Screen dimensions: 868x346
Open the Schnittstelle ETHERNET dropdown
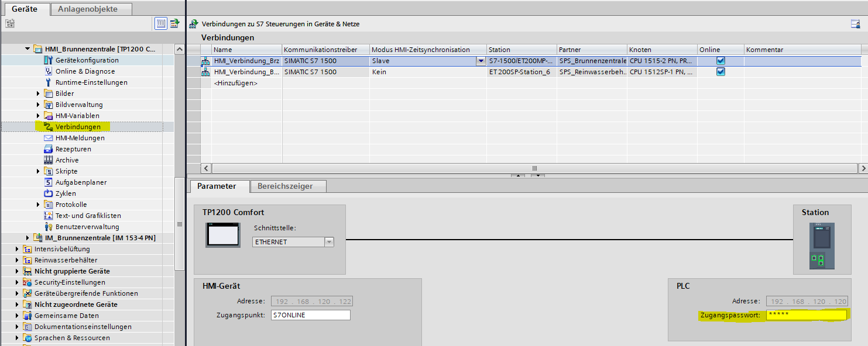[x=328, y=242]
